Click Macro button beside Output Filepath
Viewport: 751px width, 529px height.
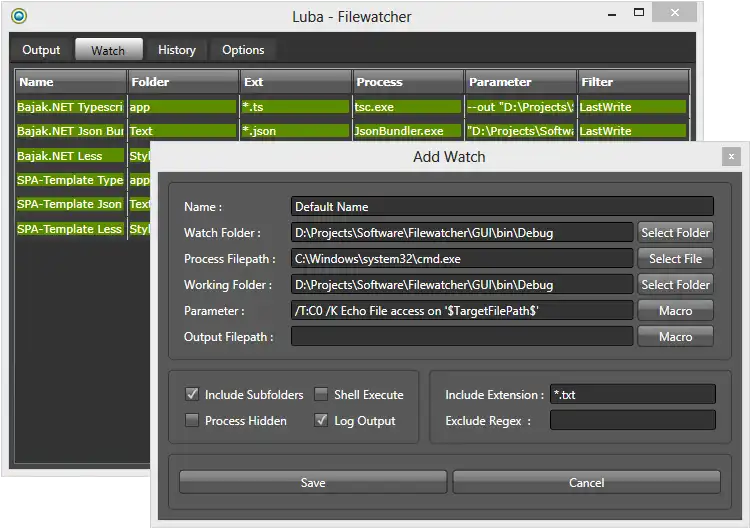pyautogui.click(x=675, y=336)
